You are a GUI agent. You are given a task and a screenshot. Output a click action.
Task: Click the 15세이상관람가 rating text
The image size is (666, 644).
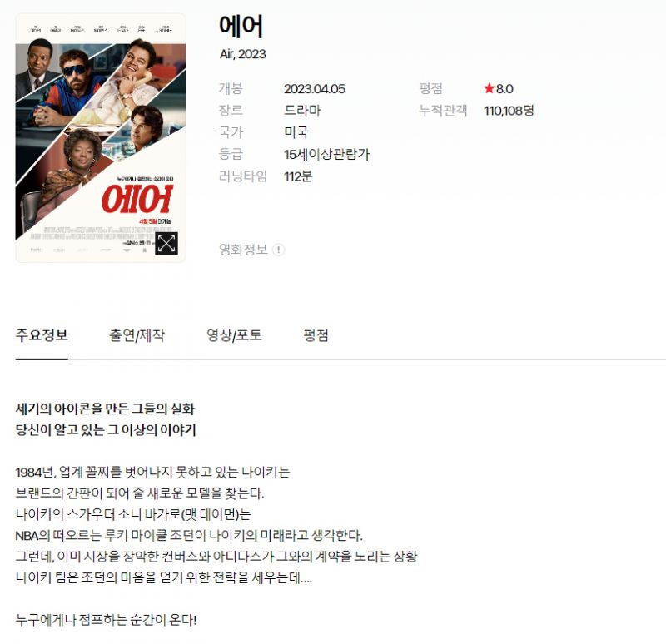(327, 154)
